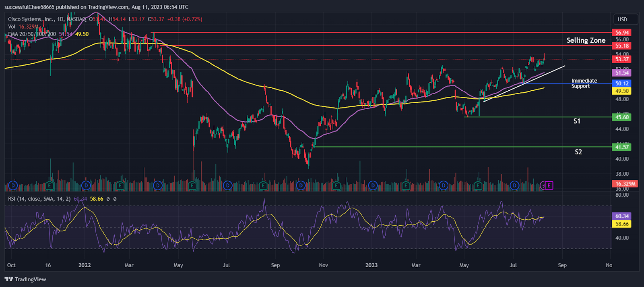Select the S1 text annotation
Screen dimensions: 644x287
(x=577, y=121)
